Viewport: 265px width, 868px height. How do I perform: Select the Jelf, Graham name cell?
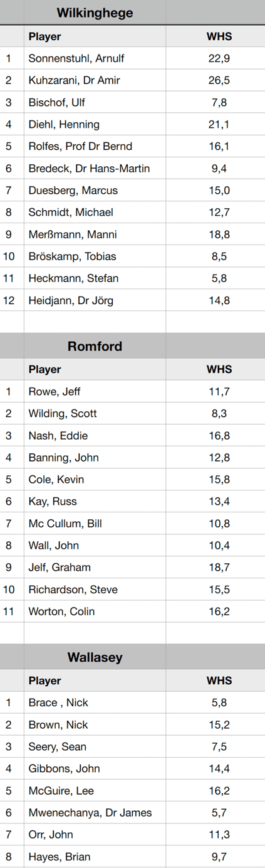click(95, 567)
